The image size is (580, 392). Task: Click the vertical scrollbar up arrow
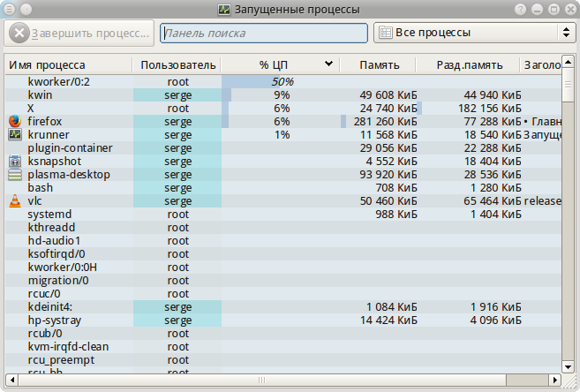[568, 61]
